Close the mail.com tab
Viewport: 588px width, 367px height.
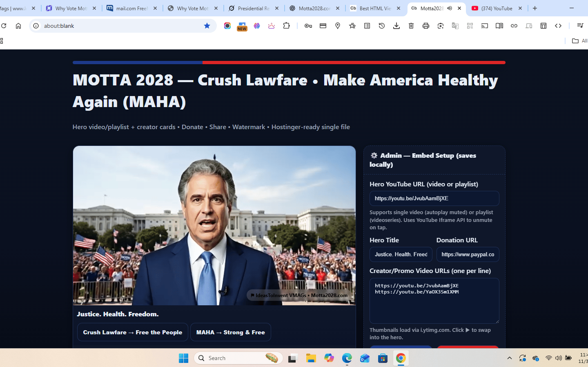[x=155, y=8]
